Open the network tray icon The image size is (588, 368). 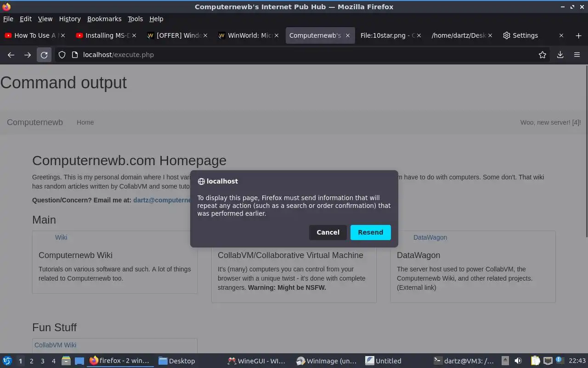pos(548,361)
